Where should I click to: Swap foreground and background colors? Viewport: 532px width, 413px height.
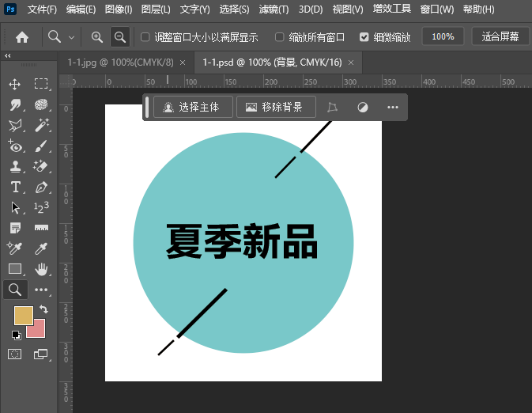43,309
